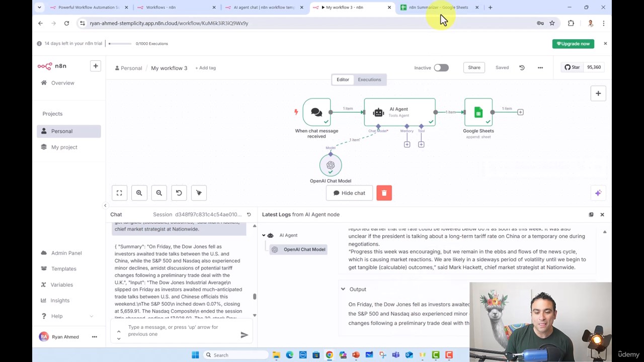The width and height of the screenshot is (644, 362).
Task: Click the chat panel scrollbar thumb
Action: [255, 297]
